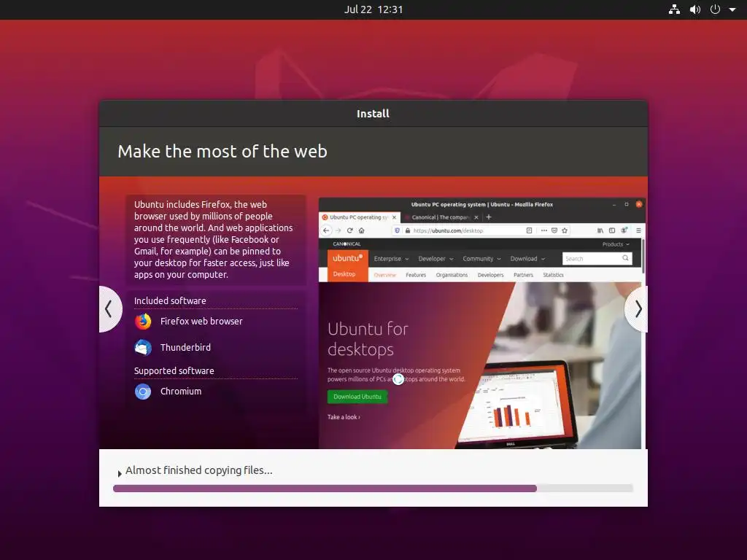Click the Enterprise menu in the Firefox screenshot
Screen dimensions: 747x560
(x=391, y=259)
